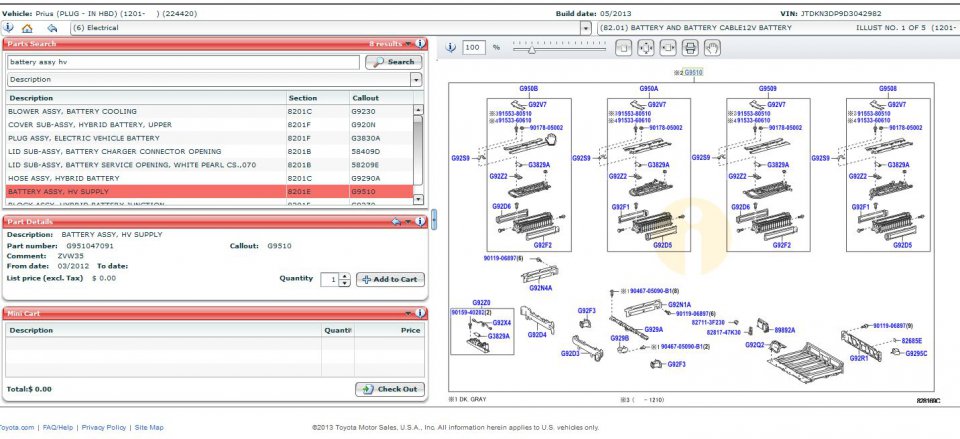Click the zoom slider handle
The height and width of the screenshot is (439, 960).
531,48
